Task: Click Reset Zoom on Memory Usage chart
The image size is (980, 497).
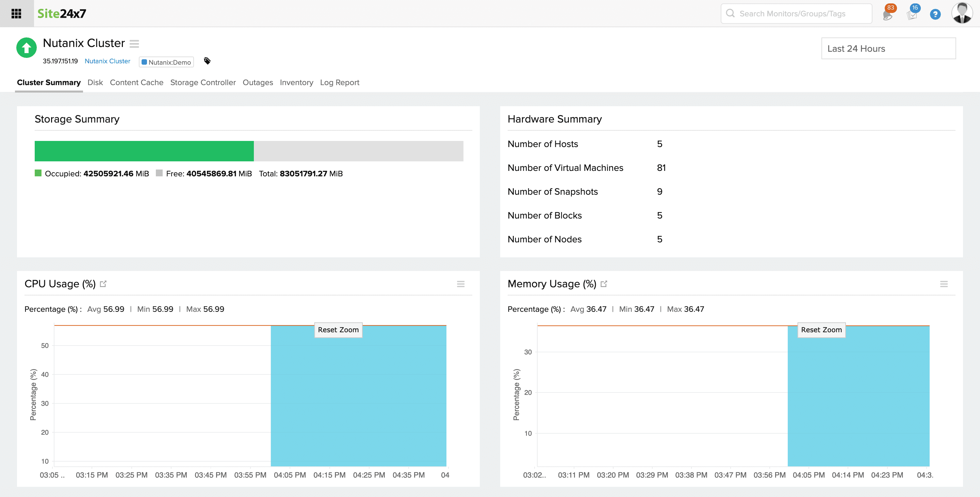Action: click(x=821, y=330)
